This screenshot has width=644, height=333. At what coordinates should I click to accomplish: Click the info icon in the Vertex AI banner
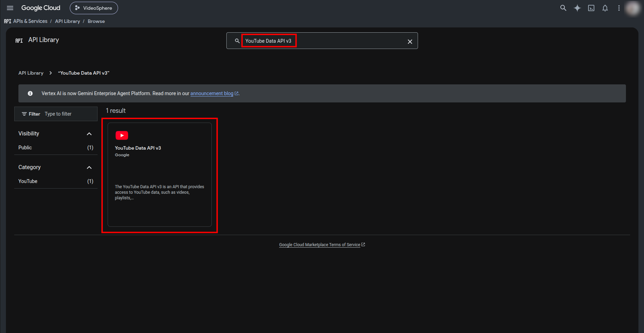pyautogui.click(x=30, y=93)
